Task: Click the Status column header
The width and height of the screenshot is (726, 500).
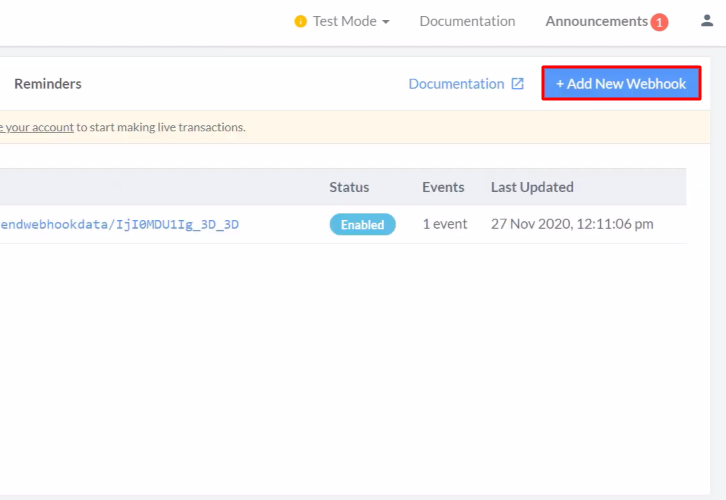Action: point(349,187)
